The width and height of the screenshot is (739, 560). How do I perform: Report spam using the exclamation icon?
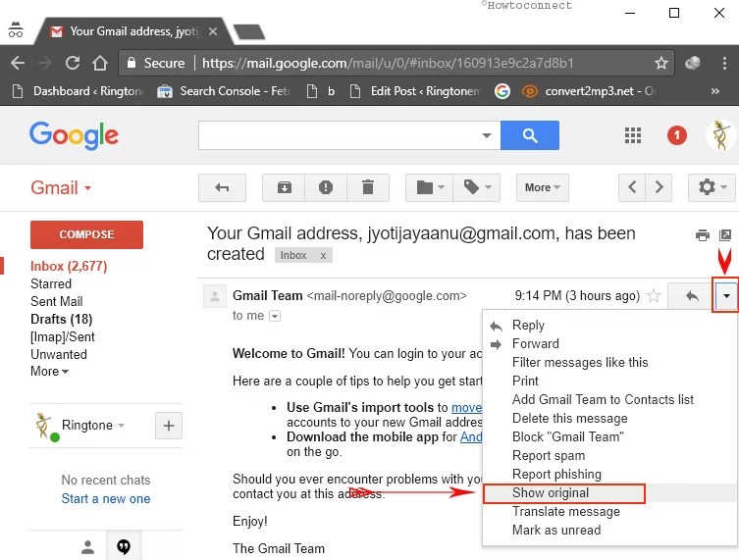(326, 188)
